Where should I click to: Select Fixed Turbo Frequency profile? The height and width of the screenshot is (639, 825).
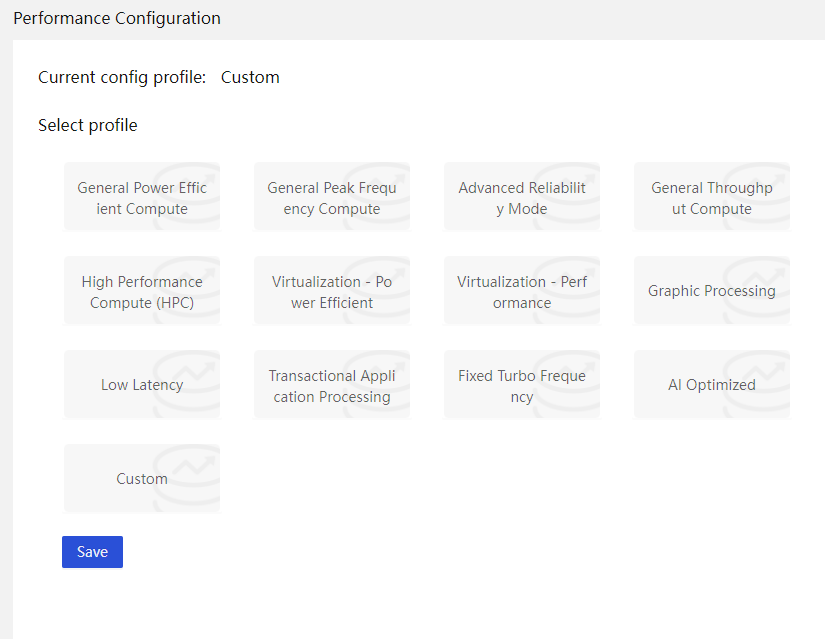pos(522,384)
